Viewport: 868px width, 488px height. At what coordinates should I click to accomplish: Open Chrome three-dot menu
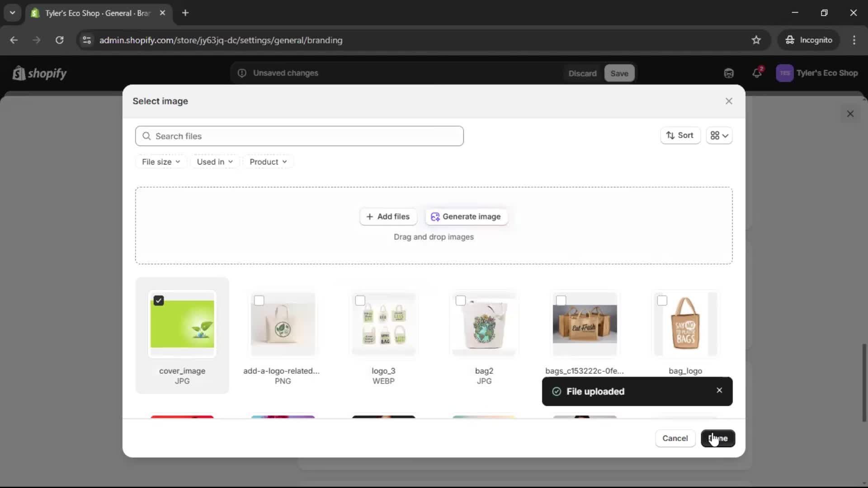854,40
